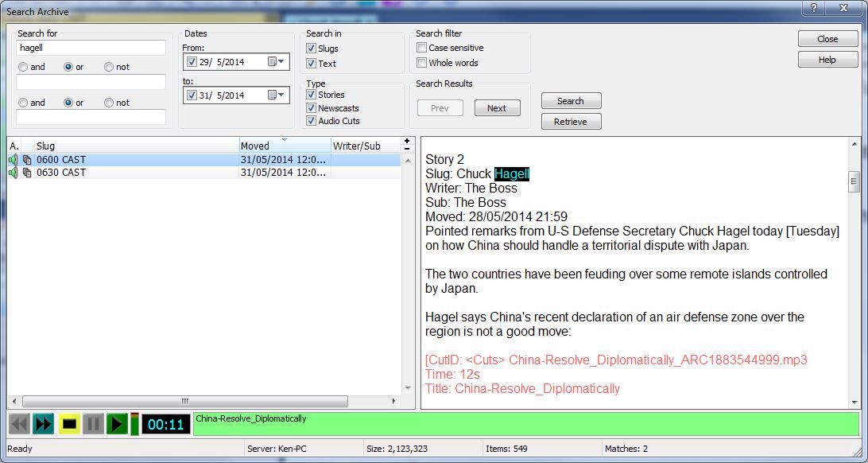
Task: Select second row 'and' radio button
Action: [23, 103]
